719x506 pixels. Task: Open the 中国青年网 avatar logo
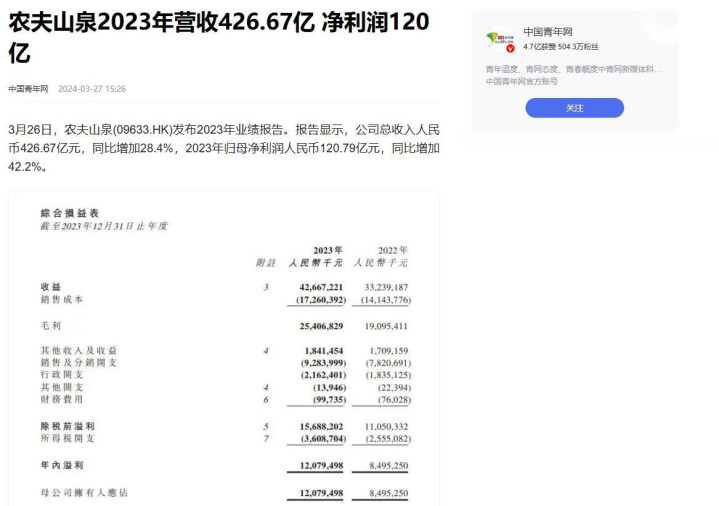coord(500,41)
